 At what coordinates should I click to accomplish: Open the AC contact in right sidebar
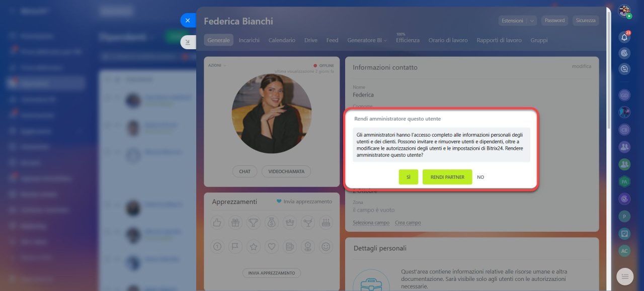pyautogui.click(x=624, y=251)
